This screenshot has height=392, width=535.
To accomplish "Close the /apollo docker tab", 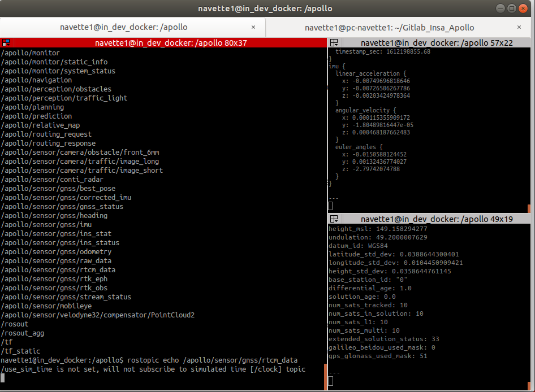I will point(253,27).
